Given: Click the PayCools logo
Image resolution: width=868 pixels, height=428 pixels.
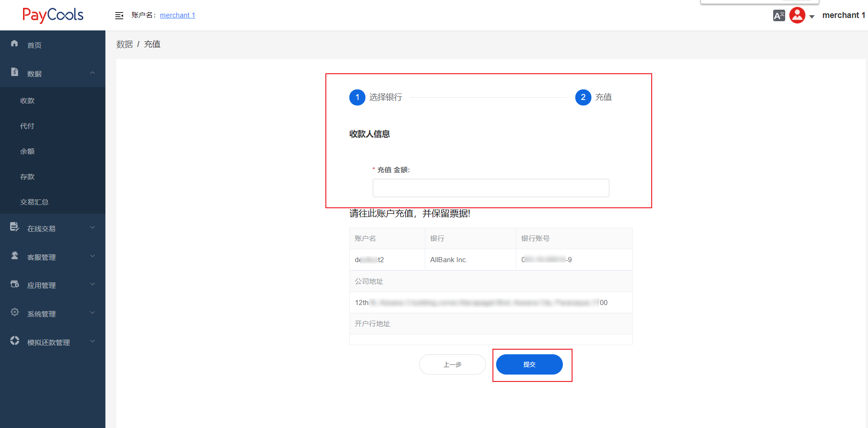Looking at the screenshot, I should point(53,15).
